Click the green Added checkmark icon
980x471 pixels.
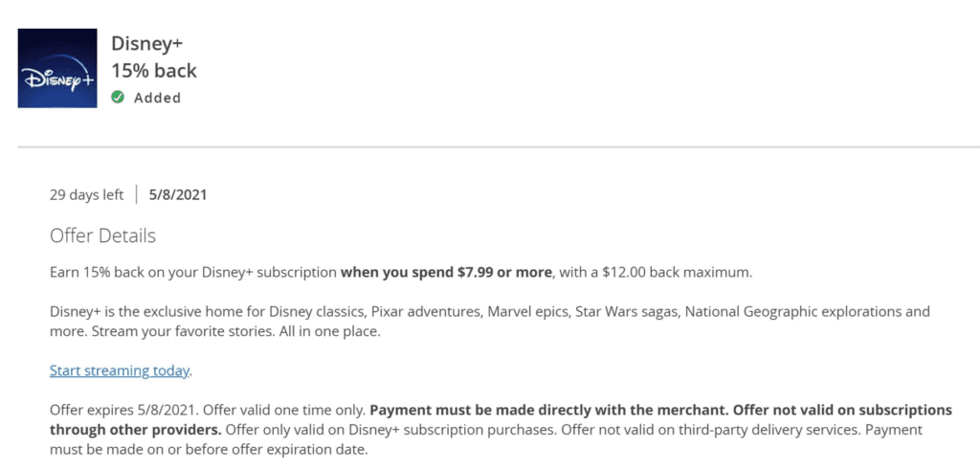[118, 98]
